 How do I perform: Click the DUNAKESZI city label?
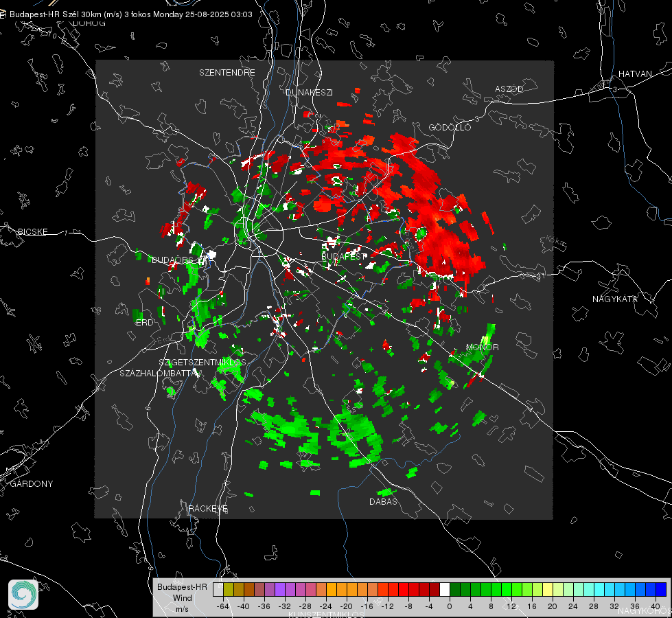pos(309,92)
